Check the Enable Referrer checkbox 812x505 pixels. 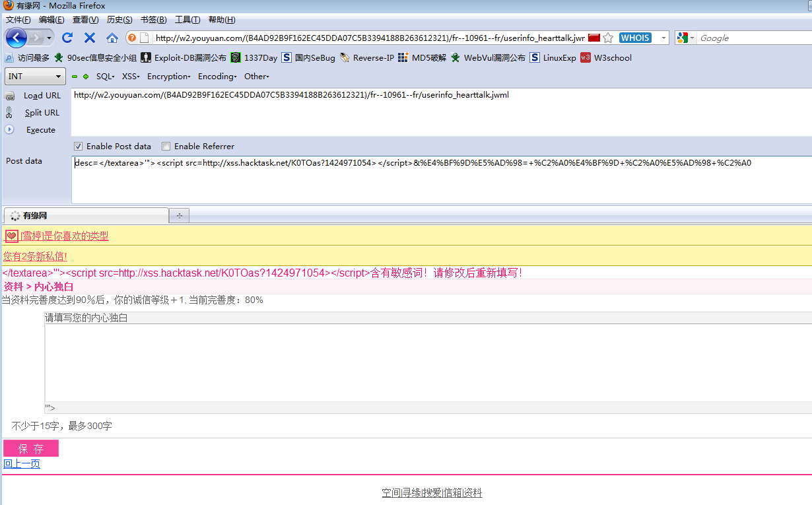tap(166, 147)
